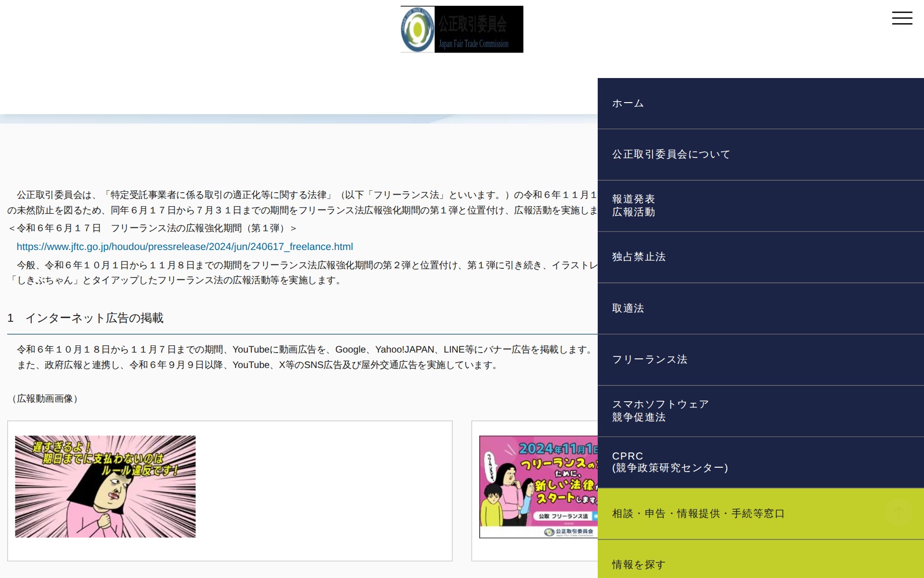This screenshot has height=578, width=924.
Task: Open the ホーム menu item
Action: click(628, 103)
